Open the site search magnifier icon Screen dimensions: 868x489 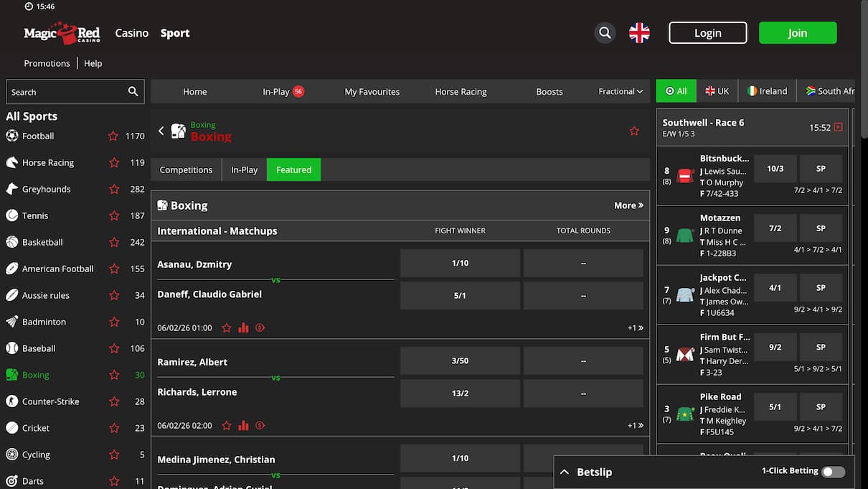(x=605, y=32)
